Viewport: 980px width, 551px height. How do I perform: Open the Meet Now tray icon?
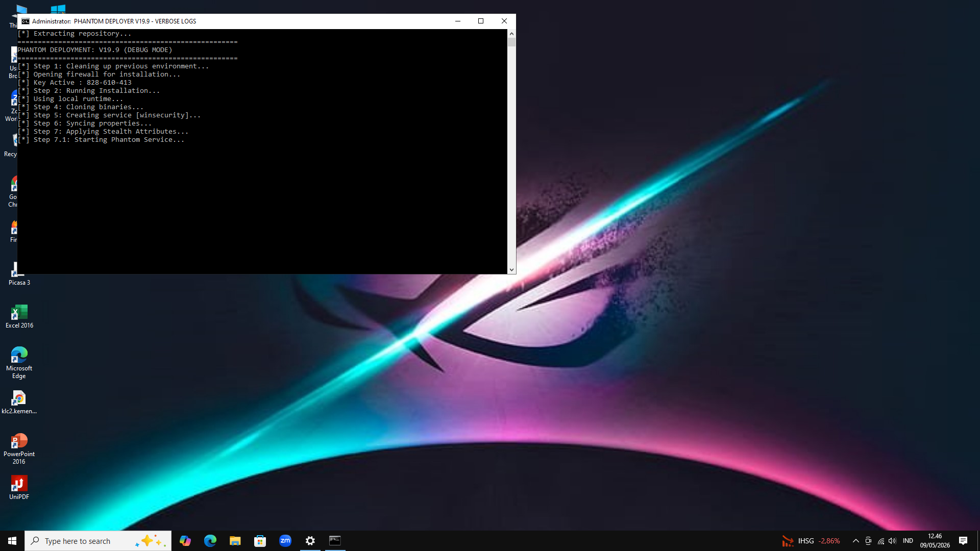pyautogui.click(x=868, y=541)
